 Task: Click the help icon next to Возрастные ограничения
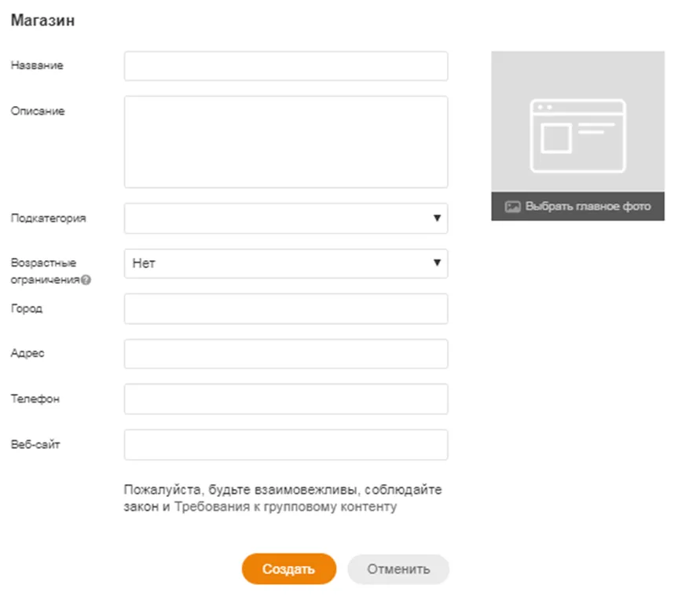click(86, 280)
